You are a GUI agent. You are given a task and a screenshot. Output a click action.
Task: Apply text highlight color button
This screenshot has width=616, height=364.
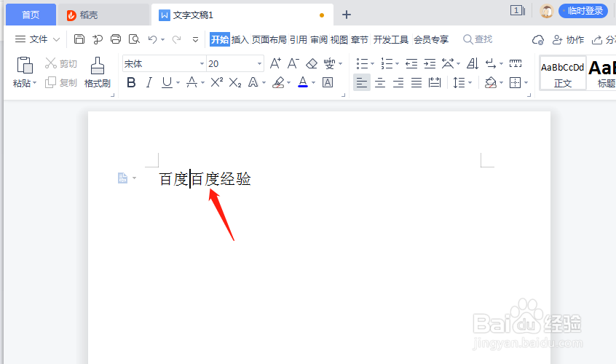coord(279,82)
